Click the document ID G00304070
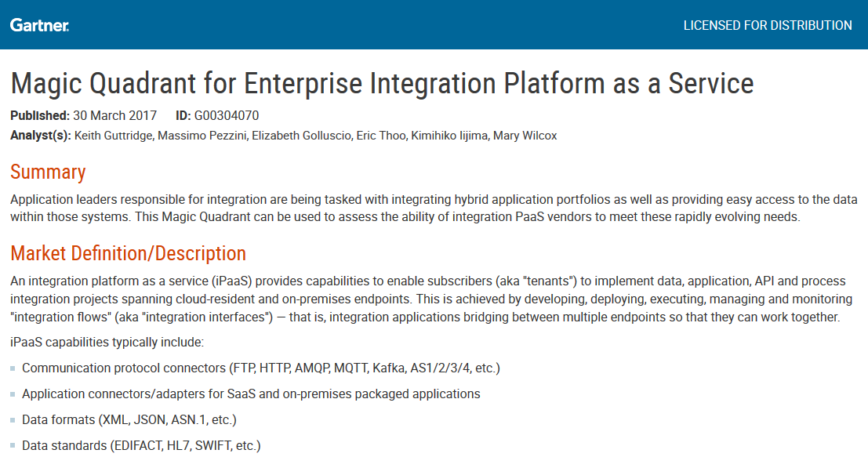This screenshot has height=457, width=868. pos(227,116)
